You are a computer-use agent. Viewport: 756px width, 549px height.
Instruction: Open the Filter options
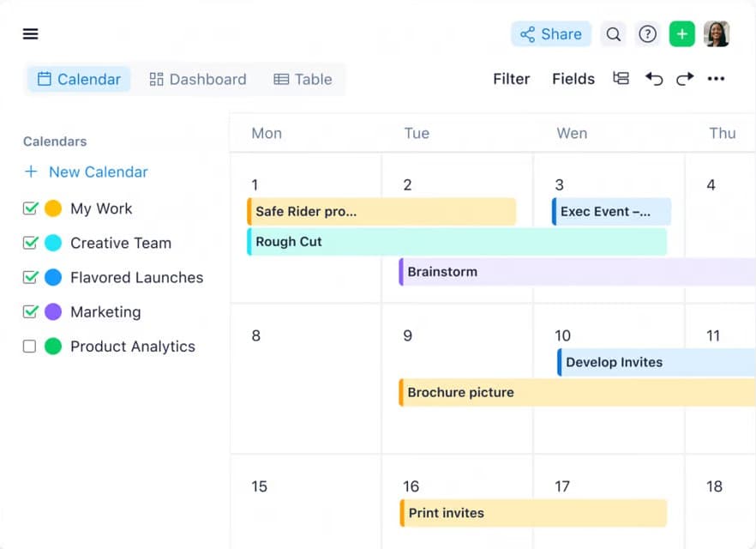(511, 78)
